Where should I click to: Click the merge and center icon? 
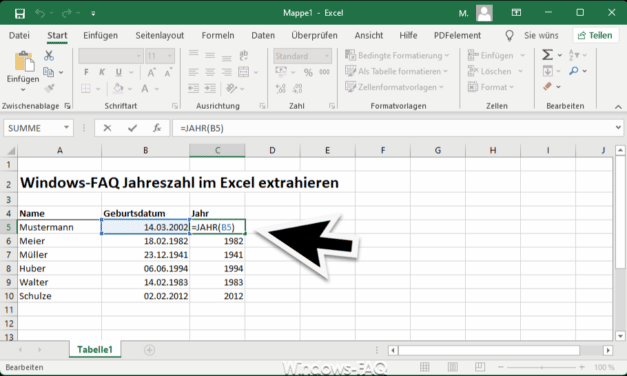tap(244, 72)
